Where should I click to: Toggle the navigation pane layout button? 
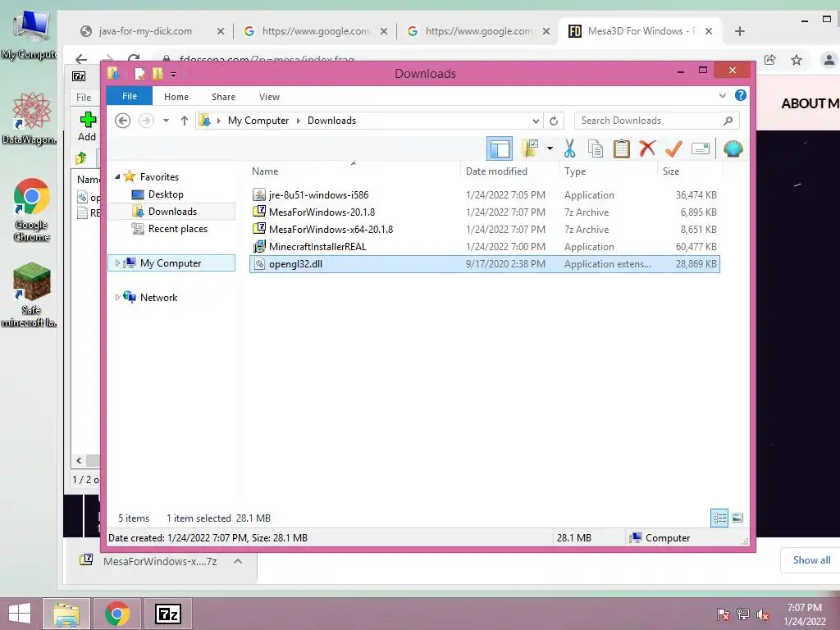[500, 148]
